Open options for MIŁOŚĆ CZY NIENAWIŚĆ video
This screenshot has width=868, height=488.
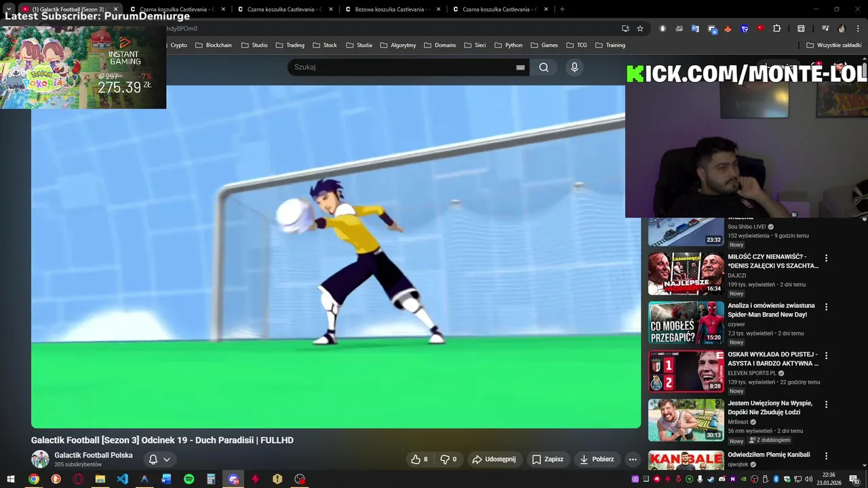click(x=826, y=258)
